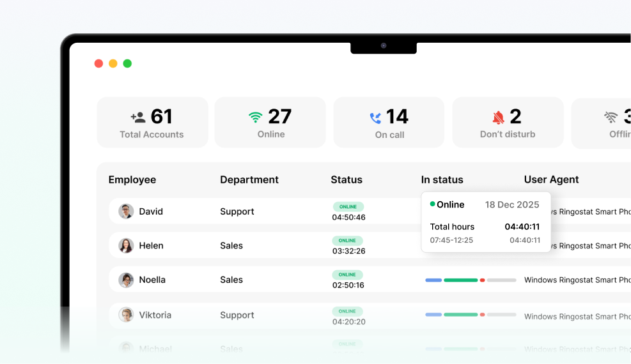Click the red segment of Noella's status bar

[x=482, y=280]
